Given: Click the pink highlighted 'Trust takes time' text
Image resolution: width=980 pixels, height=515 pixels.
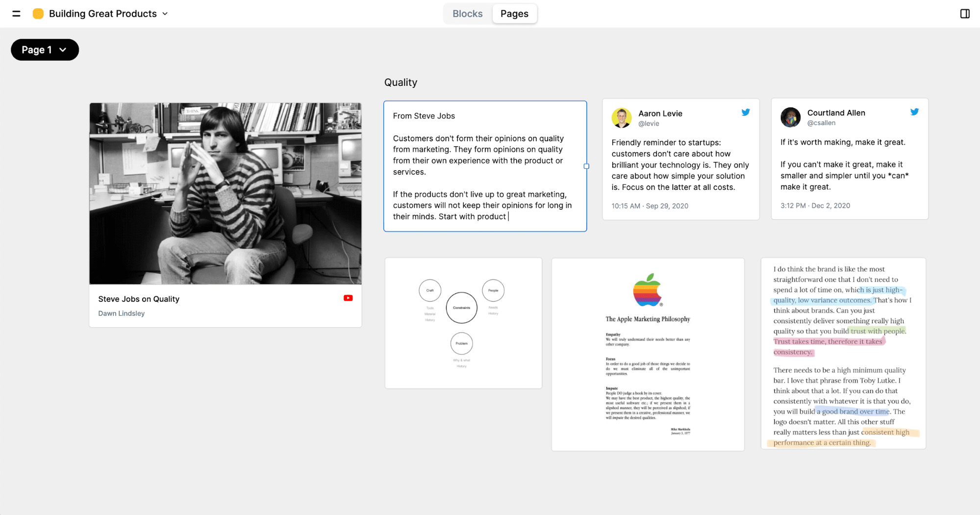Looking at the screenshot, I should point(829,347).
